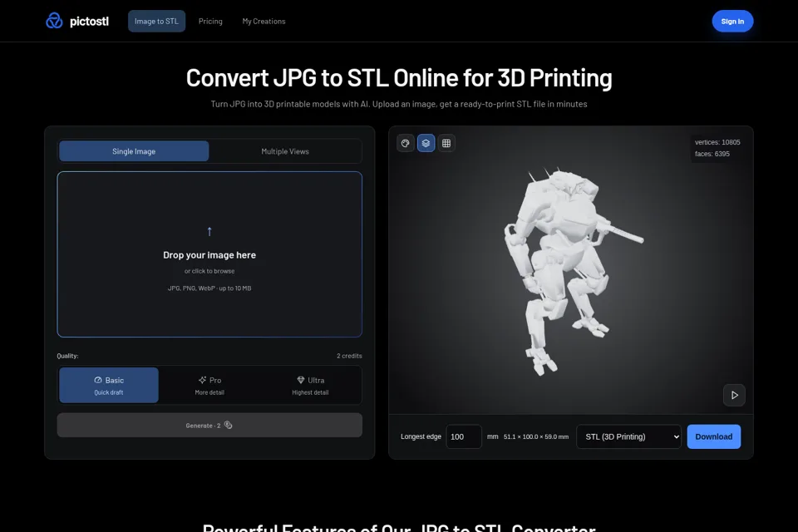Viewport: 798px width, 532px height.
Task: Click the drop your image upload area
Action: [x=209, y=254]
